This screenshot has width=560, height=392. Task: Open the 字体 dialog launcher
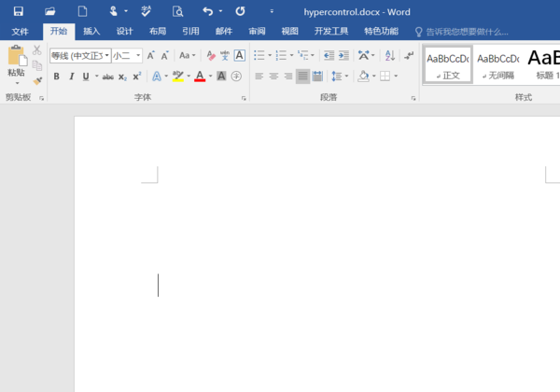pos(244,98)
